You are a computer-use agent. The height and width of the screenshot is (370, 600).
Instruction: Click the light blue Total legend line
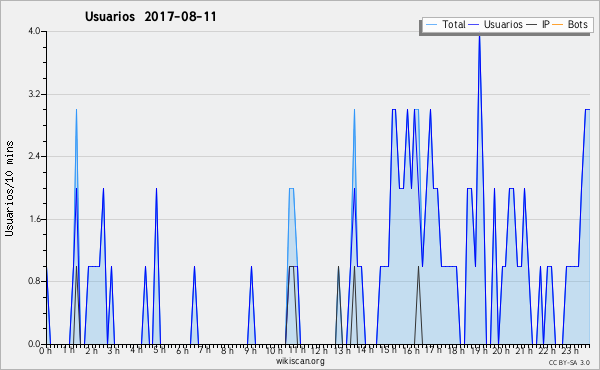coord(431,25)
